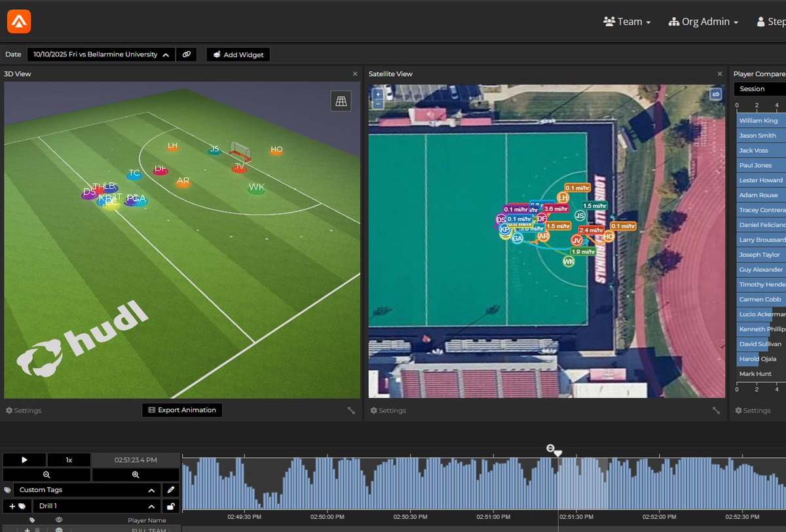Select Paul Jones in Player Compare
786x532 pixels.
(x=760, y=166)
